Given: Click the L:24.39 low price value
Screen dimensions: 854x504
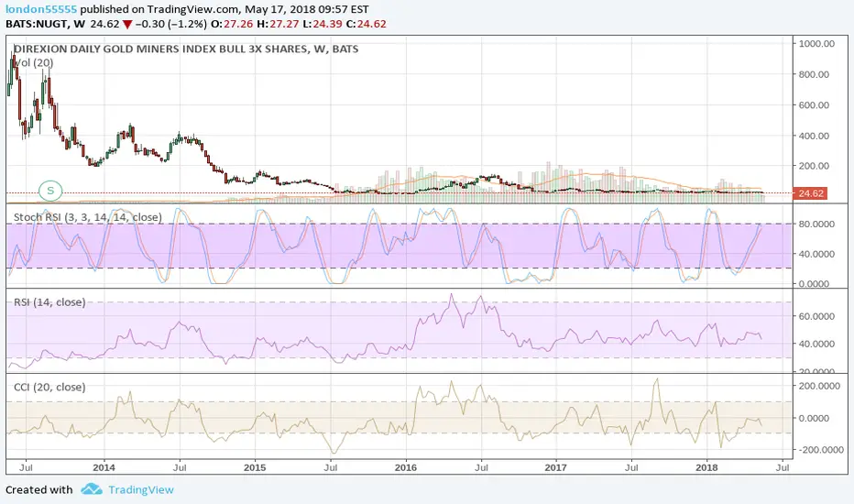Looking at the screenshot, I should click(x=321, y=24).
